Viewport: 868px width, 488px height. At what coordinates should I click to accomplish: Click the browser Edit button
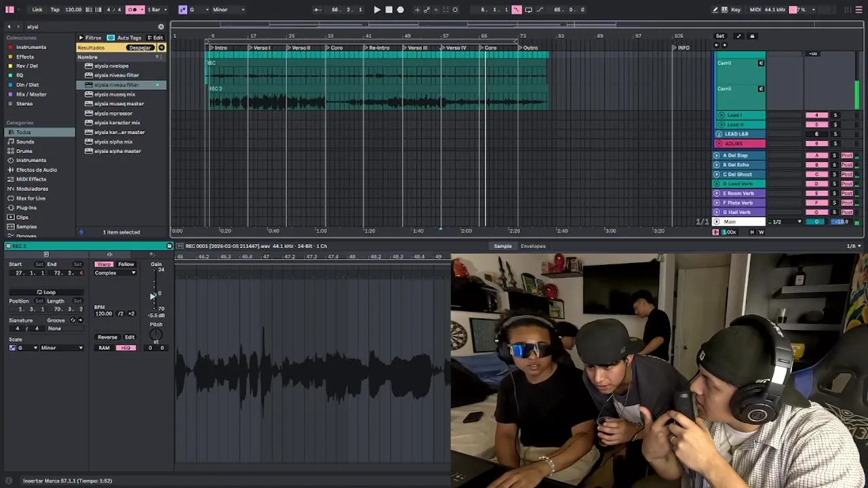coord(155,38)
